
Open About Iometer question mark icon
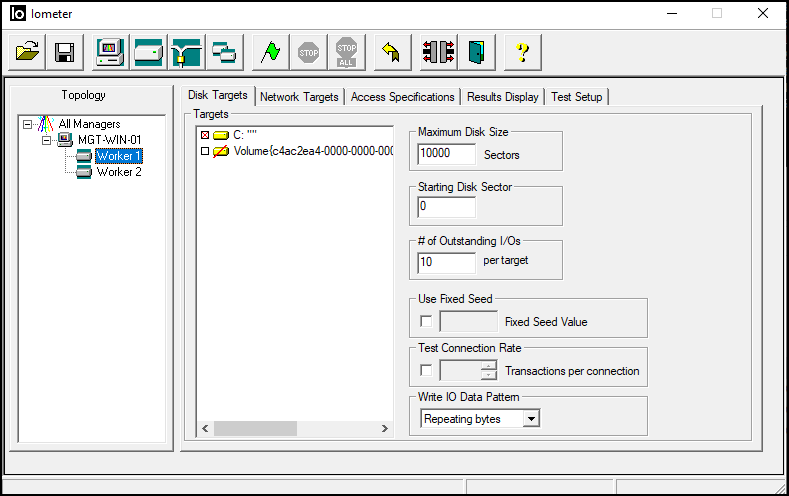522,52
